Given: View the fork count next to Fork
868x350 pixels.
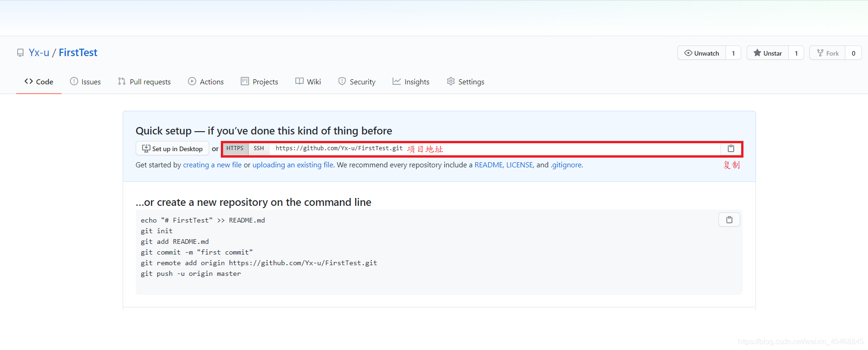Looking at the screenshot, I should [x=854, y=53].
